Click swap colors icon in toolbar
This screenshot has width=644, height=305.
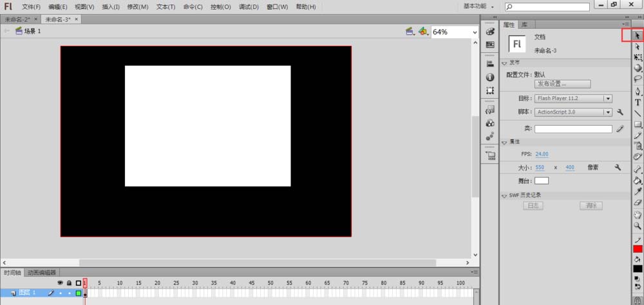pyautogui.click(x=638, y=286)
